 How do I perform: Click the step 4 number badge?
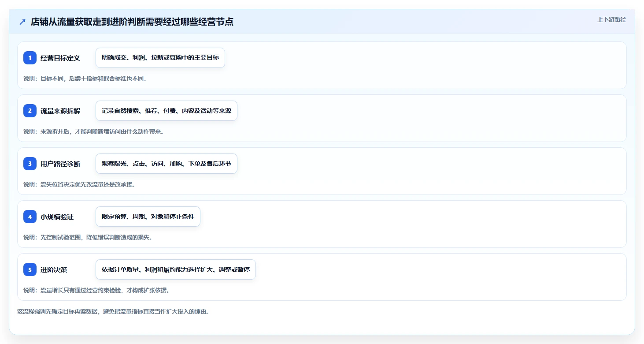click(x=30, y=217)
